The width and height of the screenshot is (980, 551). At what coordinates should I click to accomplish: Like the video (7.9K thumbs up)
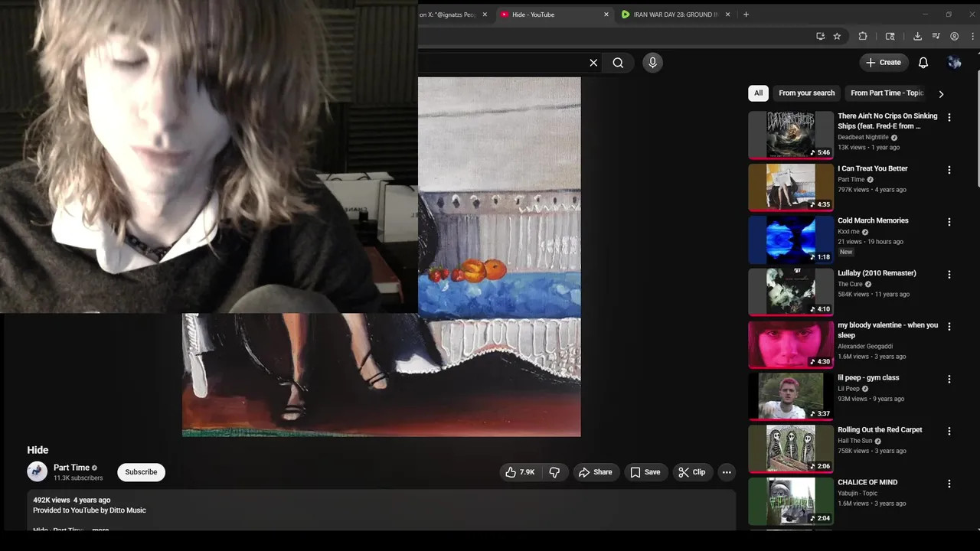[520, 472]
